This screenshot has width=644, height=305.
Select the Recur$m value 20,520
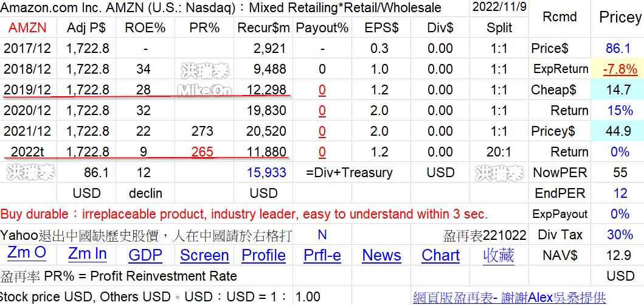pos(263,131)
